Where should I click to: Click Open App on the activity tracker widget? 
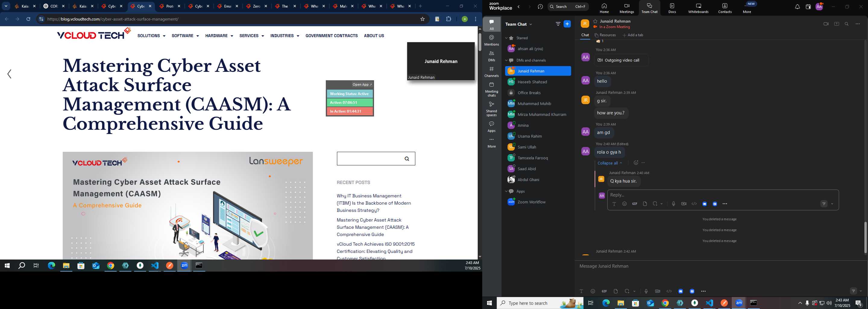coord(362,85)
